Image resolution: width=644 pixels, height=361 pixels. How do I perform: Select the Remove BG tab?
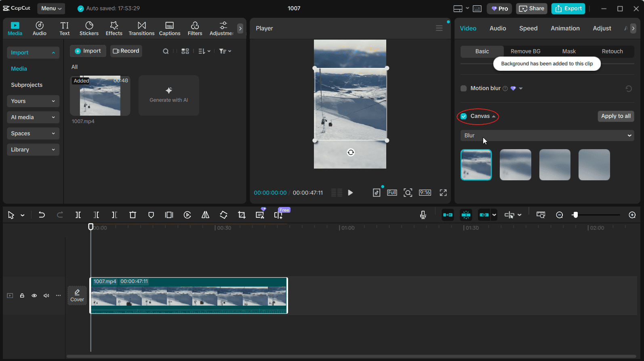[x=525, y=51]
